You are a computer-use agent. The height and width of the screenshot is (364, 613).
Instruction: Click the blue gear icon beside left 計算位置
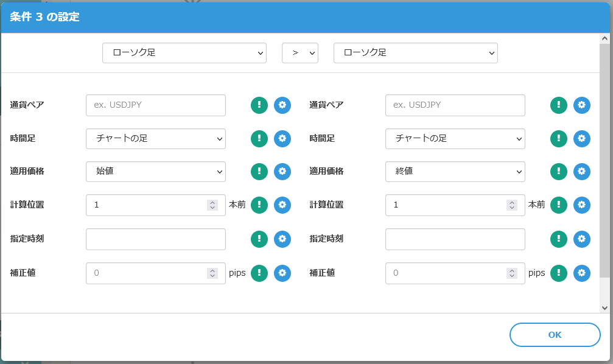pyautogui.click(x=282, y=205)
